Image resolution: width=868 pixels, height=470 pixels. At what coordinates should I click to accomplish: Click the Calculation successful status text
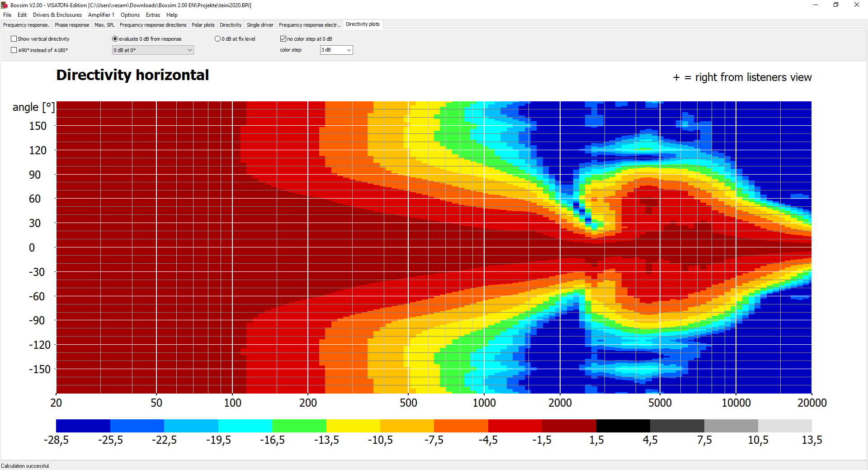coord(25,466)
